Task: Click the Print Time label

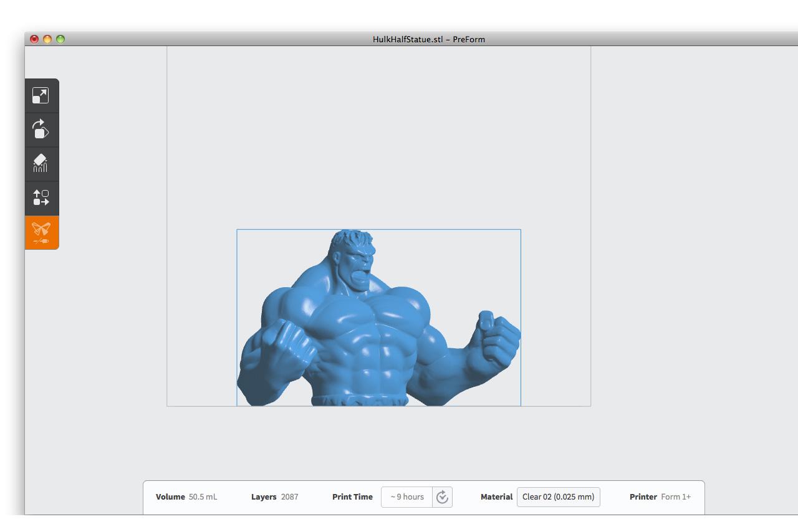Action: [352, 497]
